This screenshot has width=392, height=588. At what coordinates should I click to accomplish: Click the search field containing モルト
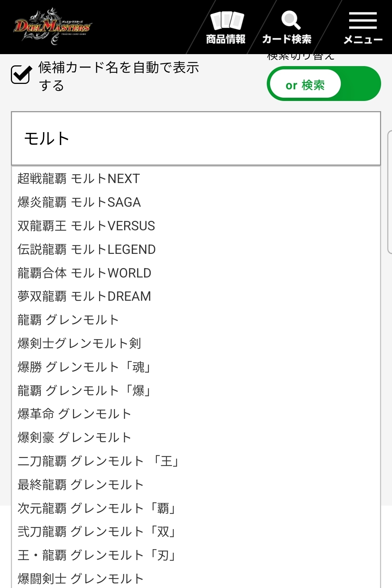[x=196, y=139]
